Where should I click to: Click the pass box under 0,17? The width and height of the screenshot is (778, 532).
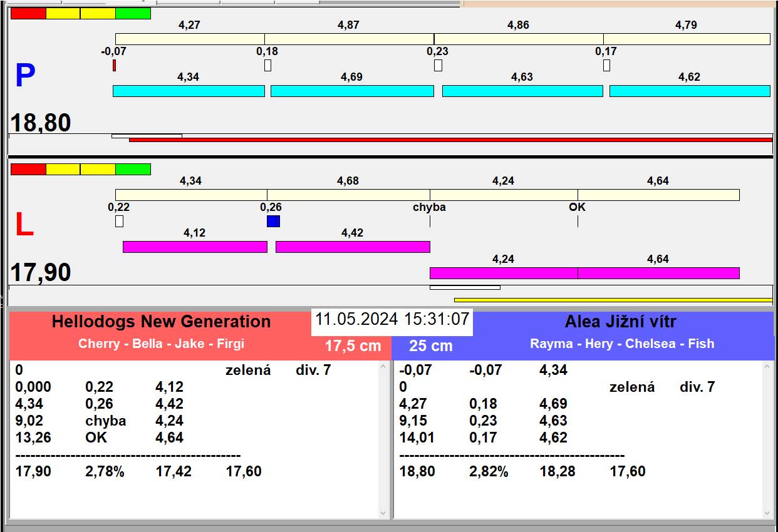click(606, 65)
